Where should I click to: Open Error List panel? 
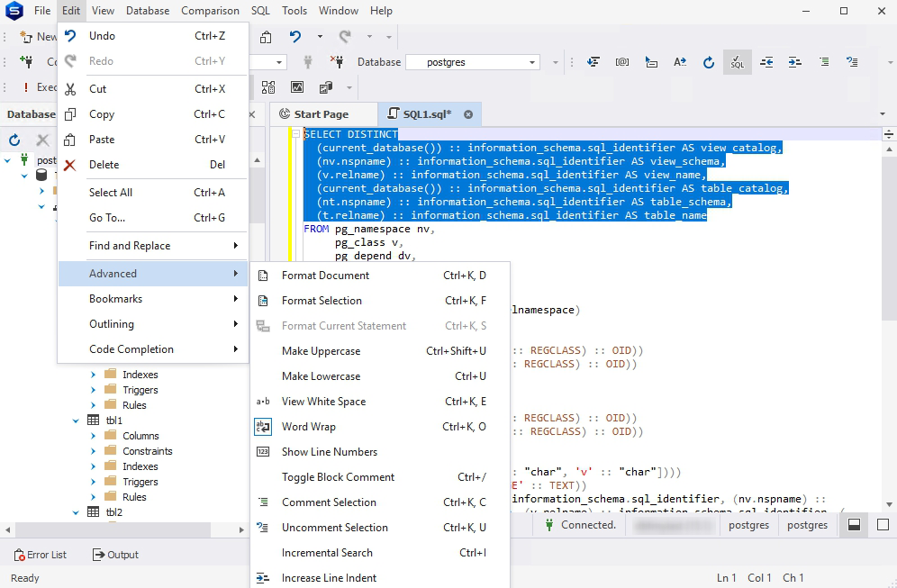click(x=40, y=555)
